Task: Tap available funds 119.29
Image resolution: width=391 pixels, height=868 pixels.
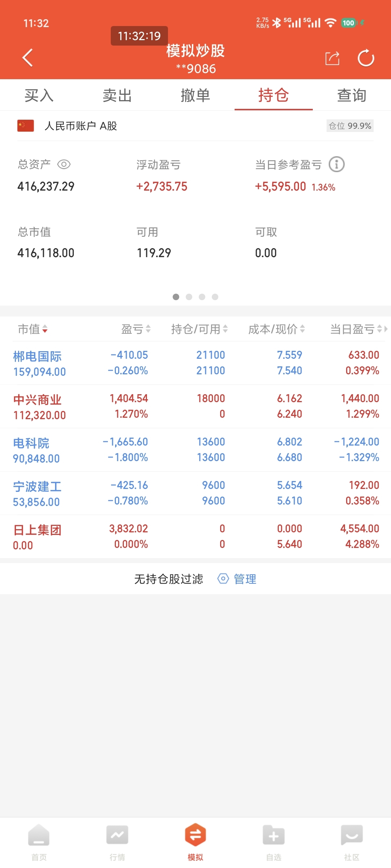Action: [154, 253]
